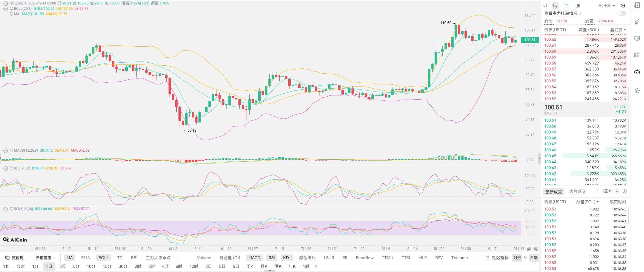The height and width of the screenshot is (272, 644).
Task: Close the custom timeframe row with ×
Action: pos(316,266)
